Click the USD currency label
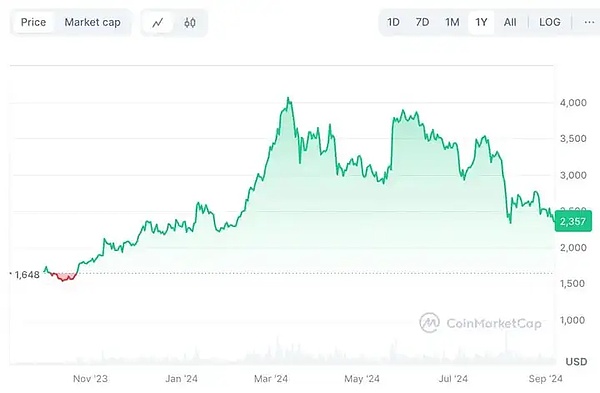Screen dimensions: 600x393 click(x=576, y=362)
